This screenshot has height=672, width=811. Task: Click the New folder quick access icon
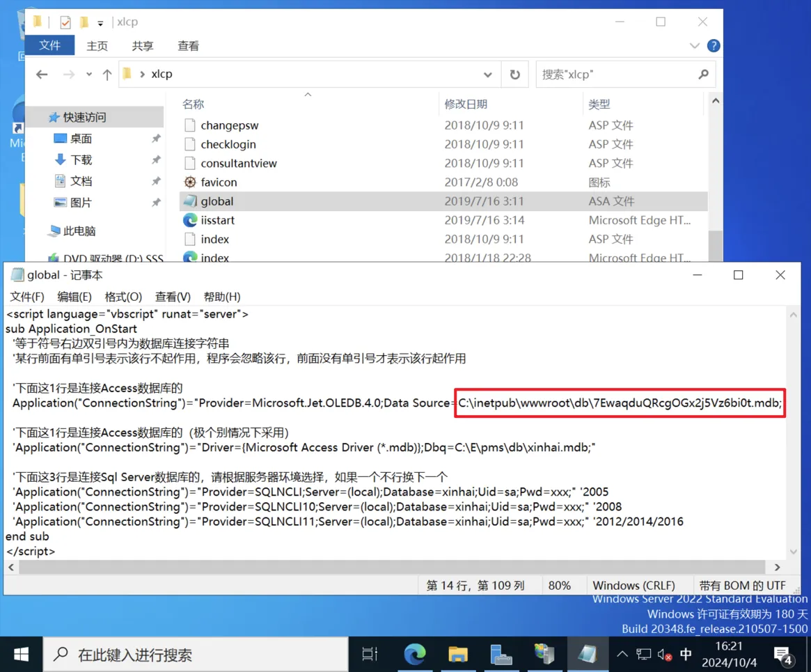coord(84,22)
